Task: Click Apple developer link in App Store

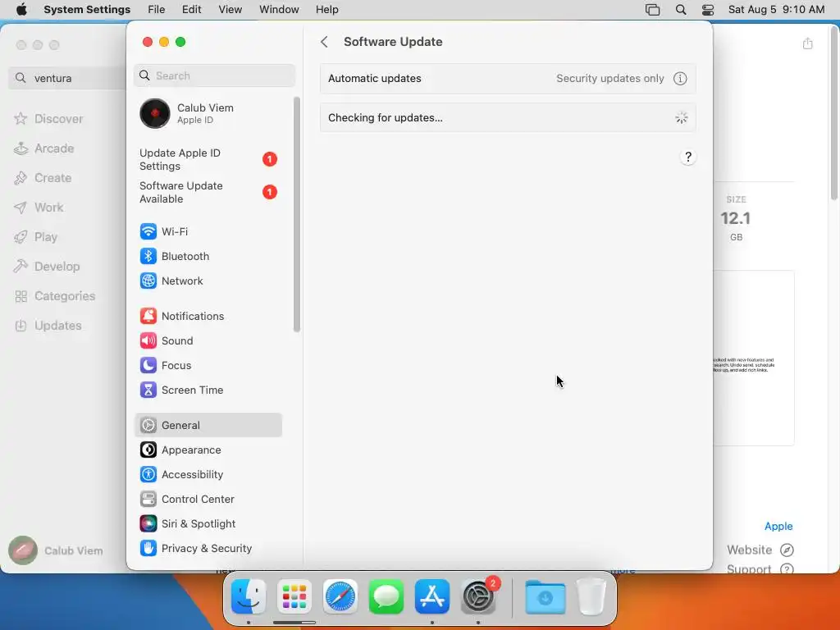Action: point(778,526)
